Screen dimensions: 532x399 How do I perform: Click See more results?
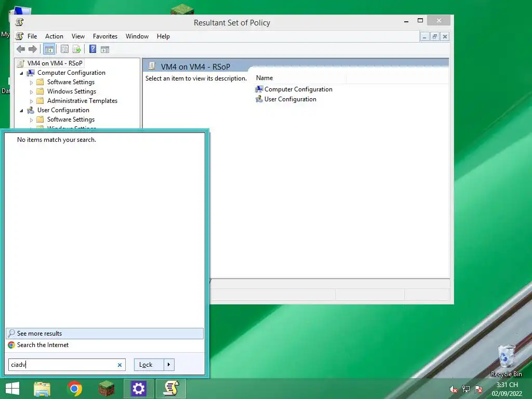104,334
